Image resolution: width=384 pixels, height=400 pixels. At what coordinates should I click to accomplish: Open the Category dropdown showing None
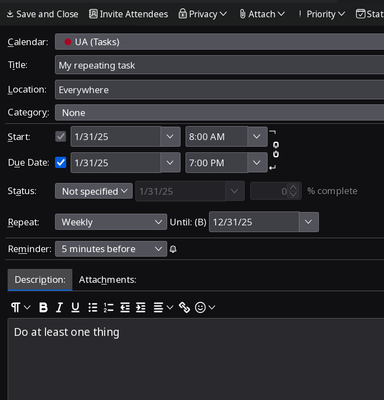pyautogui.click(x=219, y=113)
